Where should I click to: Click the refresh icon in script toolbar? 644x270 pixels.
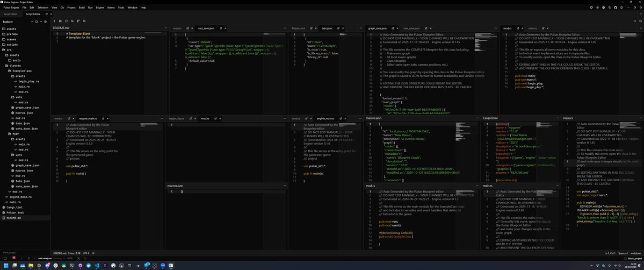pyautogui.click(x=66, y=21)
